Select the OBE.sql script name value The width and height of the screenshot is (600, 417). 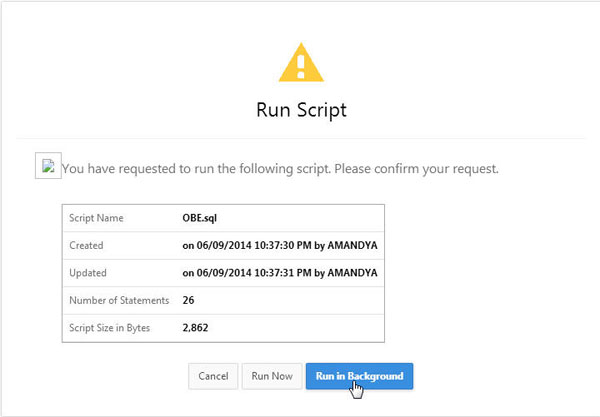[199, 218]
